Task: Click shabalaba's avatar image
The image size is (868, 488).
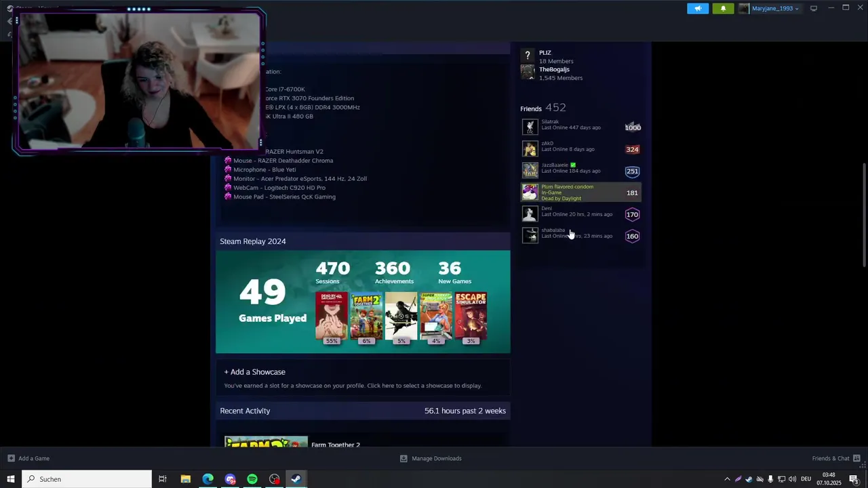Action: pyautogui.click(x=530, y=235)
